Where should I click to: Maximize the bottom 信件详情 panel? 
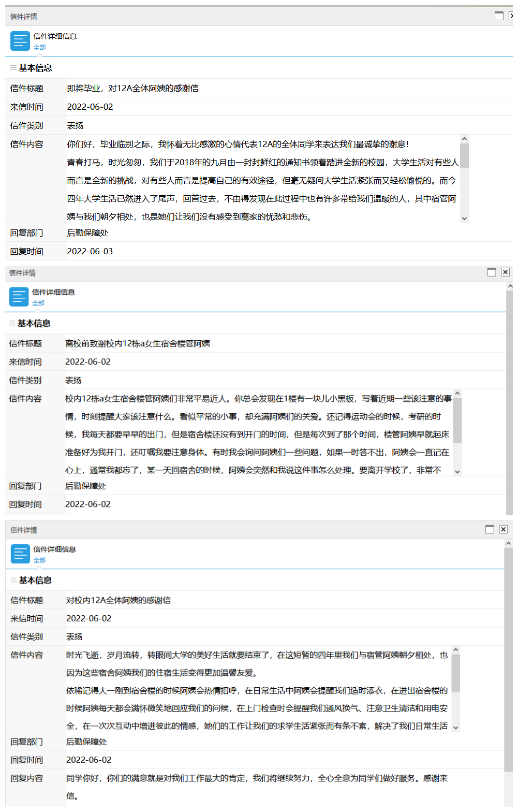point(490,529)
